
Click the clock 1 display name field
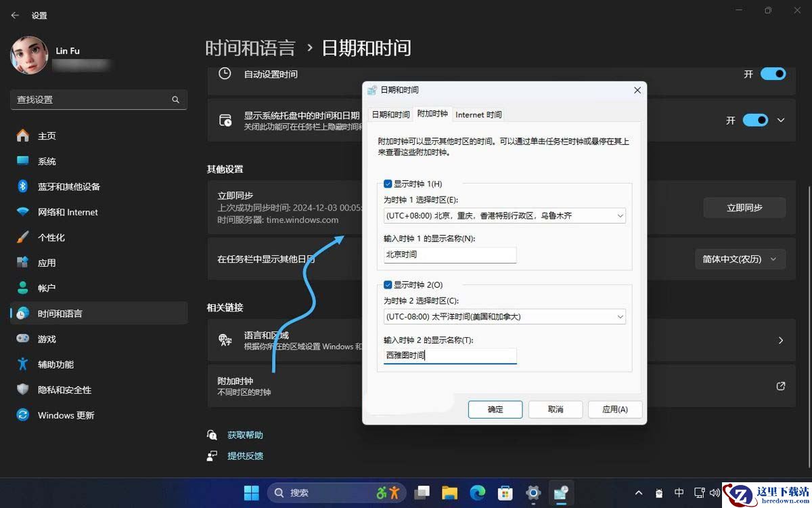click(x=450, y=255)
